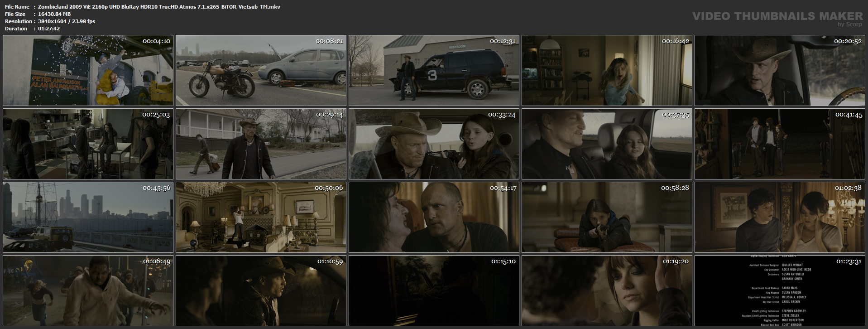The image size is (868, 329).
Task: Open the thumbnail stamped 00:29:14
Action: tap(261, 144)
